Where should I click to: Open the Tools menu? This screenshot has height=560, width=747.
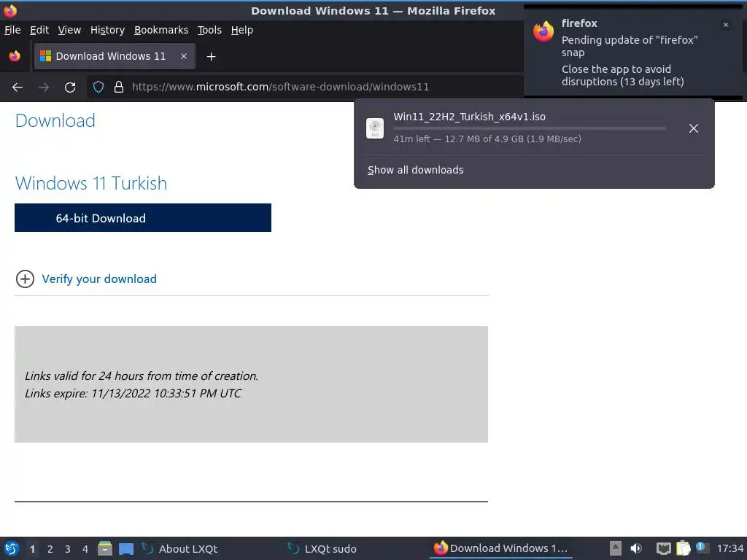coord(209,30)
